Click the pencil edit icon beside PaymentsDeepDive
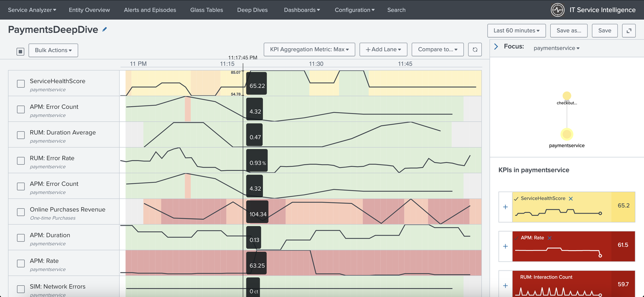Image resolution: width=644 pixels, height=297 pixels. [x=104, y=30]
